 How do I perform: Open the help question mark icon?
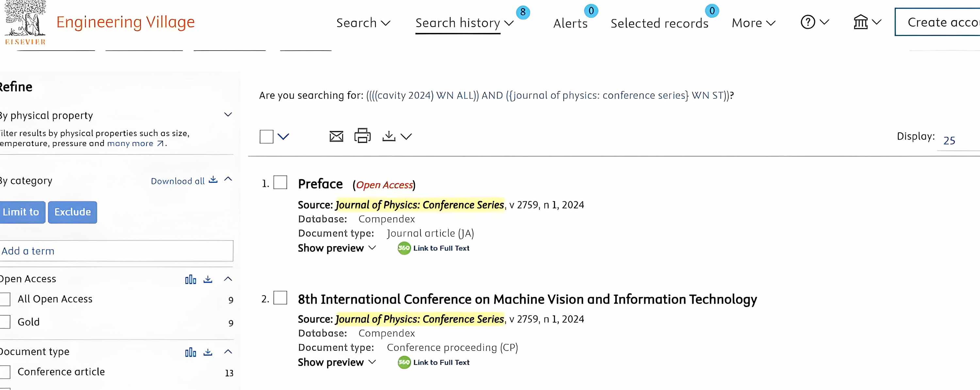coord(808,22)
